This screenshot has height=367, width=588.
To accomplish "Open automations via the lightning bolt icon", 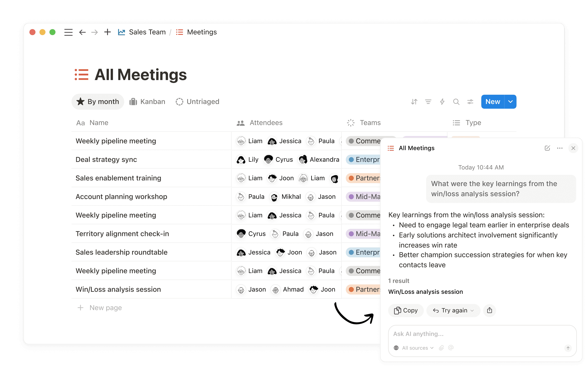I will [x=442, y=102].
